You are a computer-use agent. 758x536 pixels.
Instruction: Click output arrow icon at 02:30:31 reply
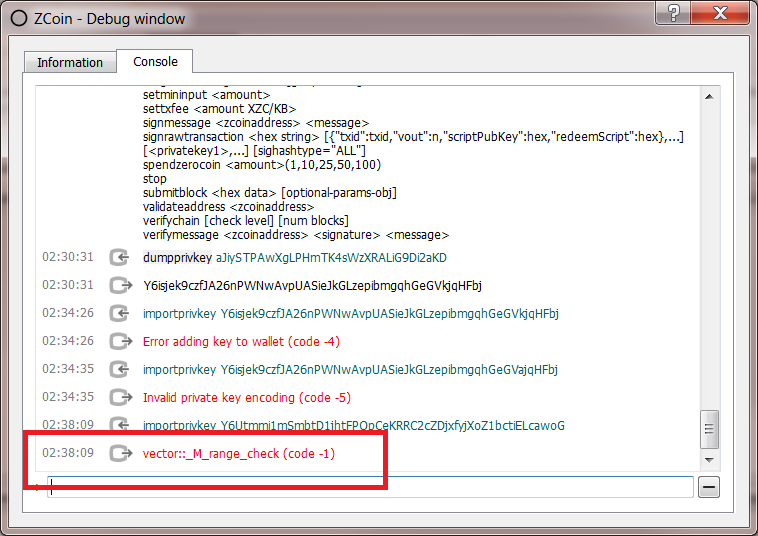click(120, 285)
